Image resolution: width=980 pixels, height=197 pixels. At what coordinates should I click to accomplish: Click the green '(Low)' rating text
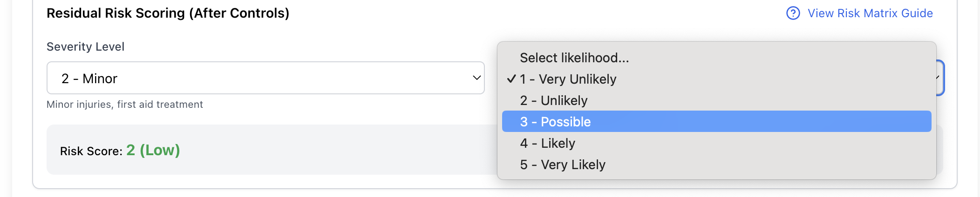[x=160, y=150]
